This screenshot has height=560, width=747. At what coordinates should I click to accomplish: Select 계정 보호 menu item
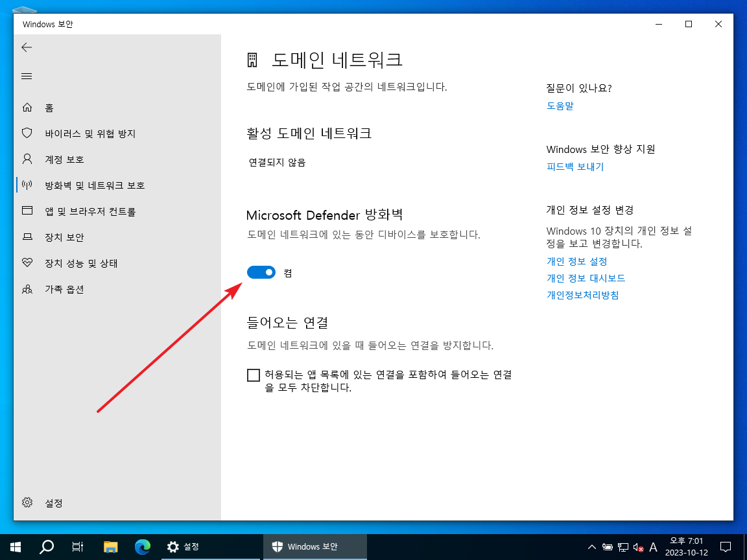[x=64, y=159]
